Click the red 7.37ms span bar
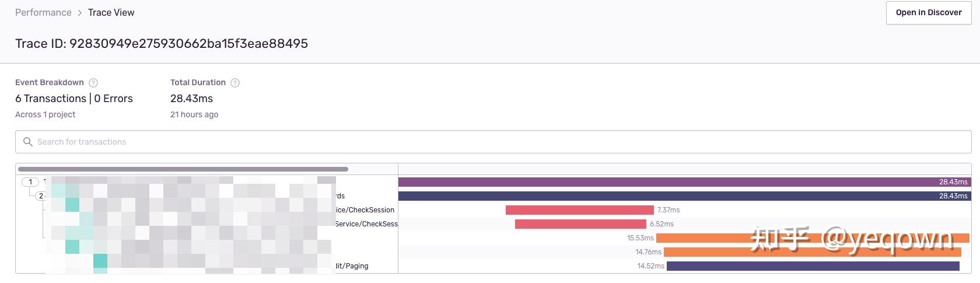 (x=579, y=210)
